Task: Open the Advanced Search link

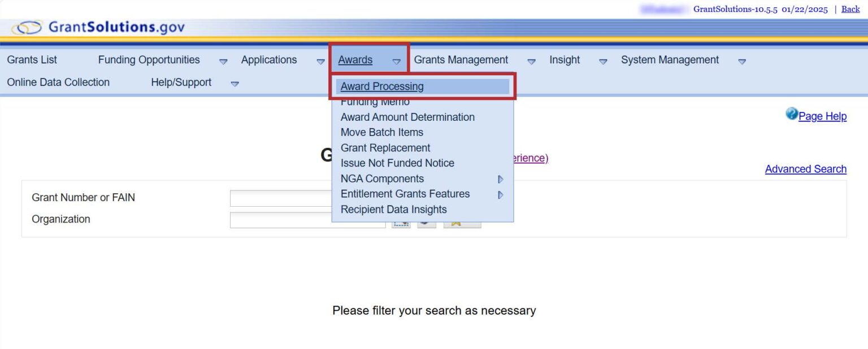Action: pos(805,169)
